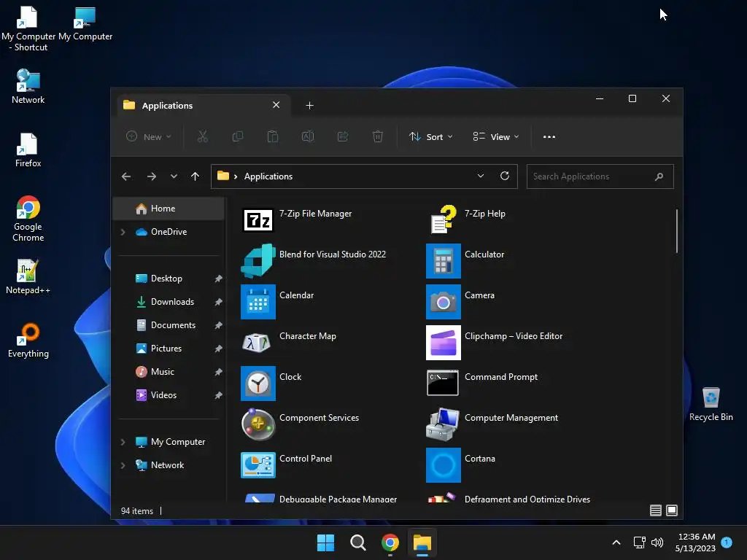Open the View layout dropdown

[496, 136]
